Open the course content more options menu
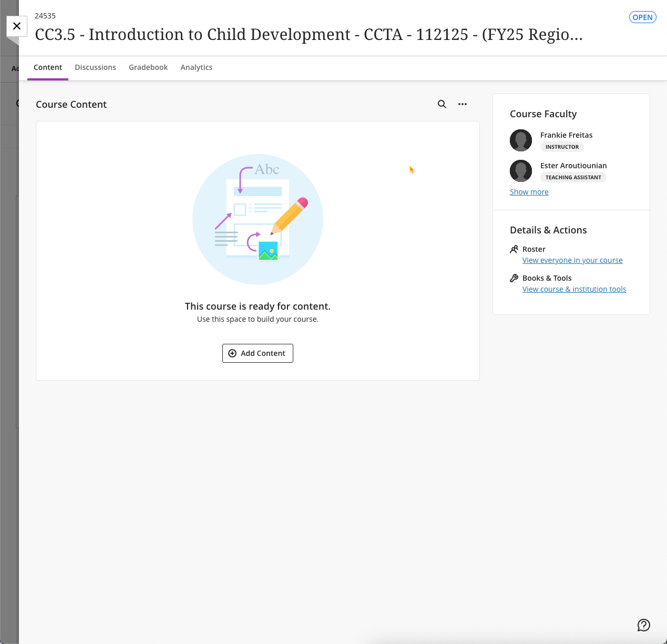Image resolution: width=667 pixels, height=644 pixels. pos(463,104)
